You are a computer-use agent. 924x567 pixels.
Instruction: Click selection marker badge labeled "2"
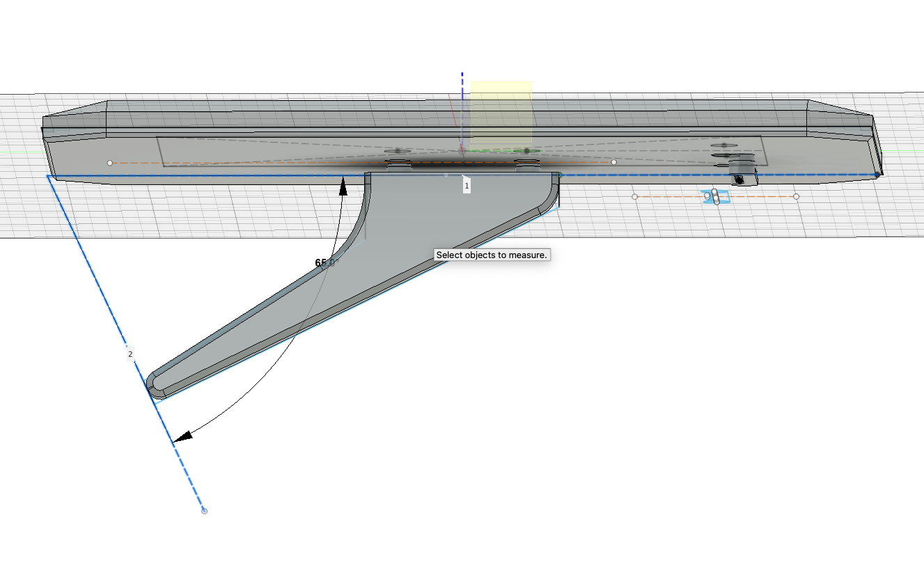pyautogui.click(x=130, y=353)
